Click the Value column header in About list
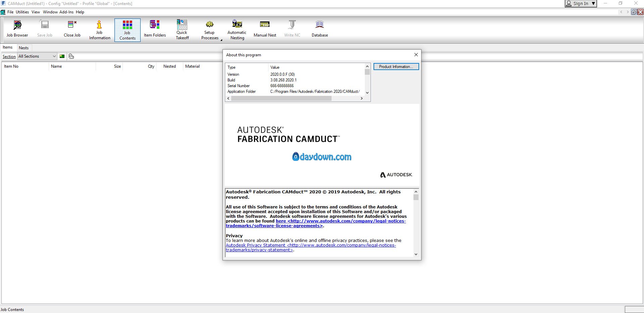644x313 pixels. pos(316,67)
